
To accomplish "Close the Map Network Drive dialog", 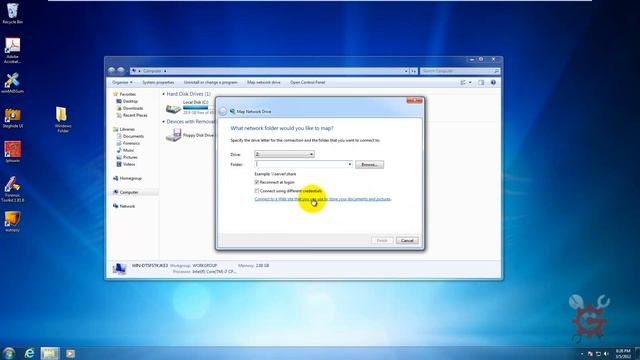I will click(x=414, y=100).
